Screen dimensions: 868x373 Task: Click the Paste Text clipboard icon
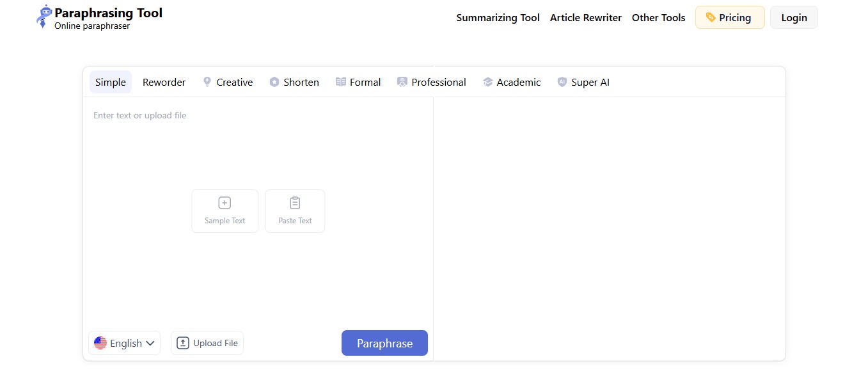click(295, 203)
